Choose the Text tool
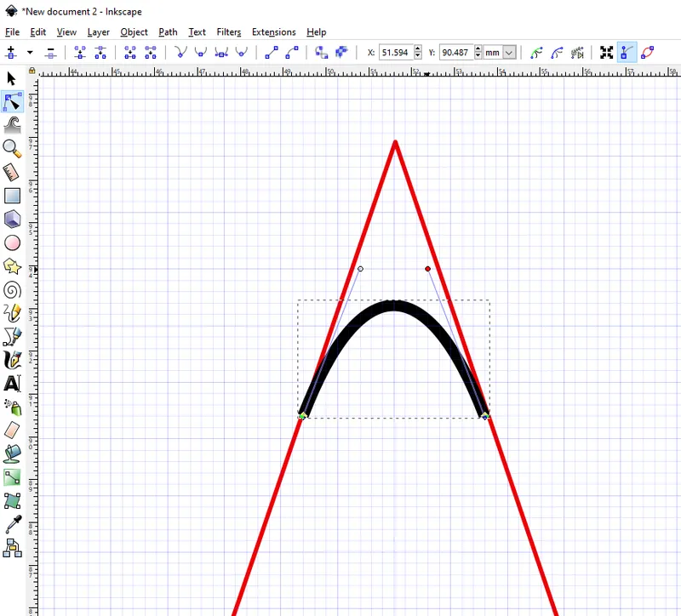 click(x=11, y=384)
